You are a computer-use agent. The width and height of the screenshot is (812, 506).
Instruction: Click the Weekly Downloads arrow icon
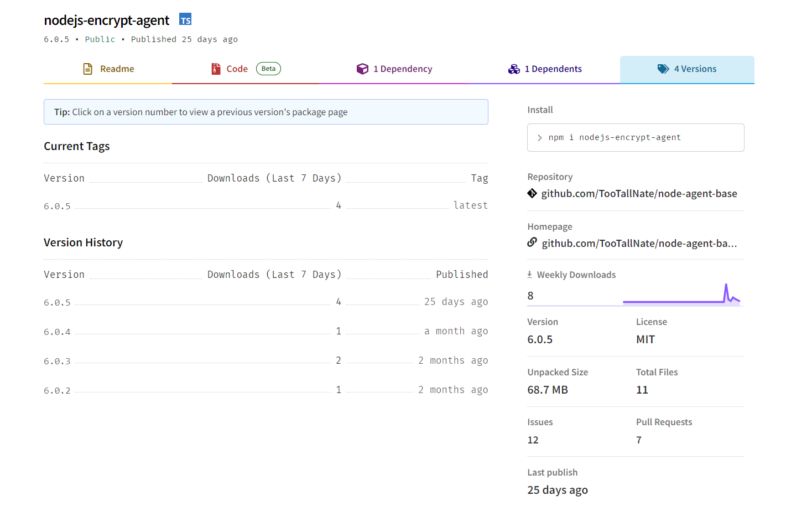click(529, 274)
